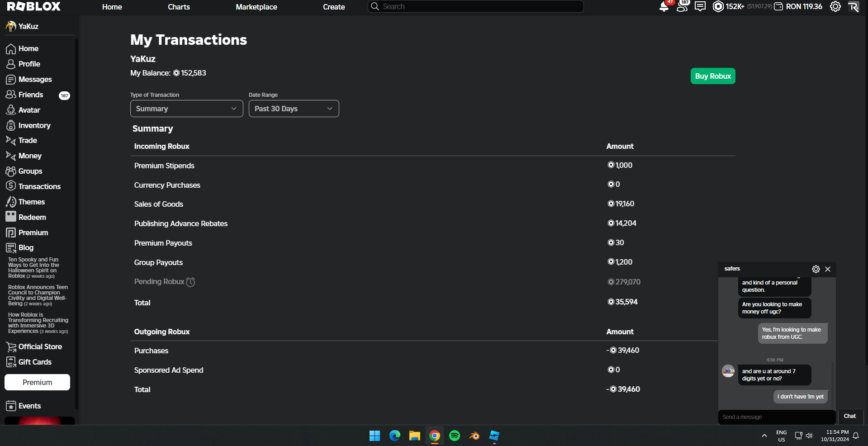This screenshot has height=446, width=868.
Task: Go to Home via sidebar house icon
Action: (x=11, y=49)
